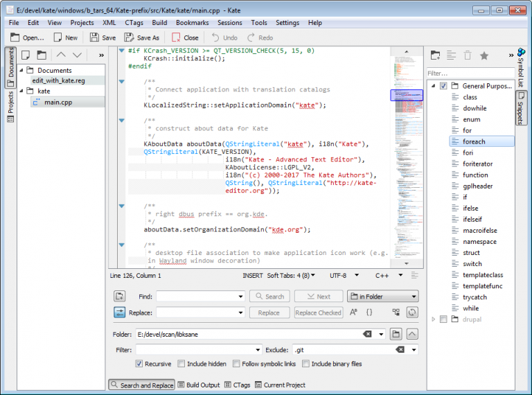Select main.cpp in the Documents tree
532x395 pixels.
click(57, 103)
